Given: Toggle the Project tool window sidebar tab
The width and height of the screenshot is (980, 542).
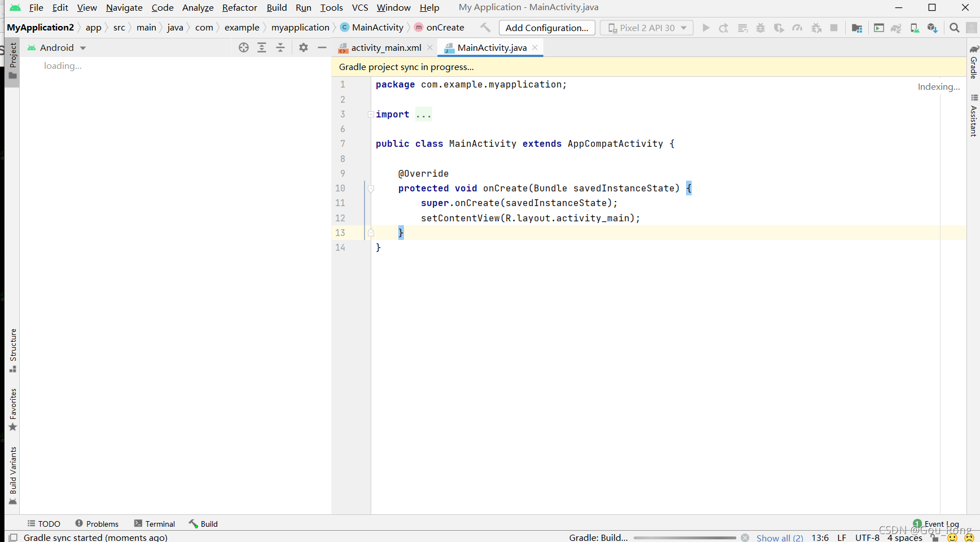Looking at the screenshot, I should (12, 61).
